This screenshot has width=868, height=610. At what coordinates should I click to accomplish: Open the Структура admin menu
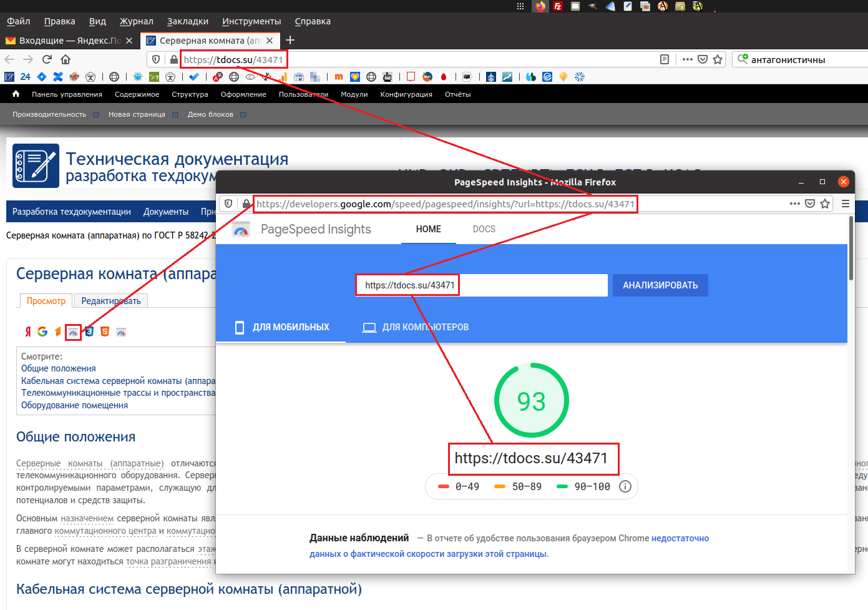tap(190, 94)
